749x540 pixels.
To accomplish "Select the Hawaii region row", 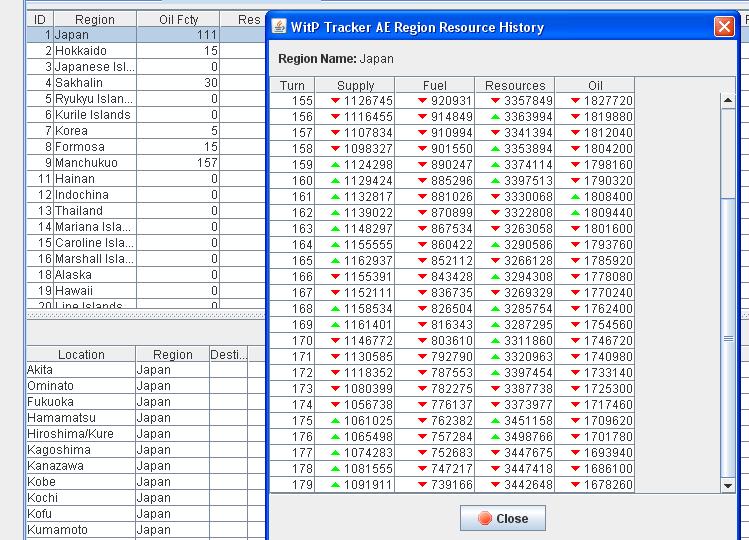I will pyautogui.click(x=146, y=291).
